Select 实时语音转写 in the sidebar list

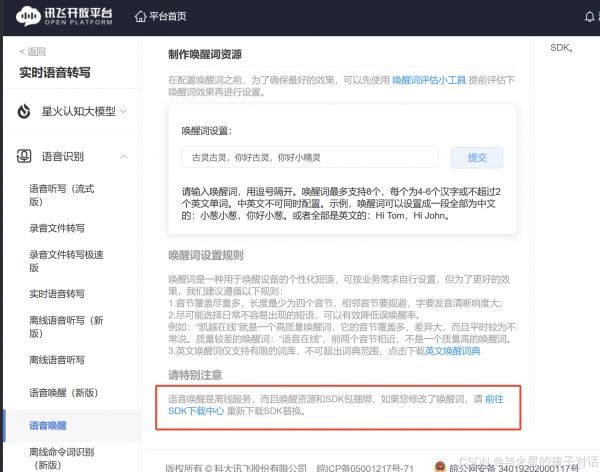pos(57,294)
